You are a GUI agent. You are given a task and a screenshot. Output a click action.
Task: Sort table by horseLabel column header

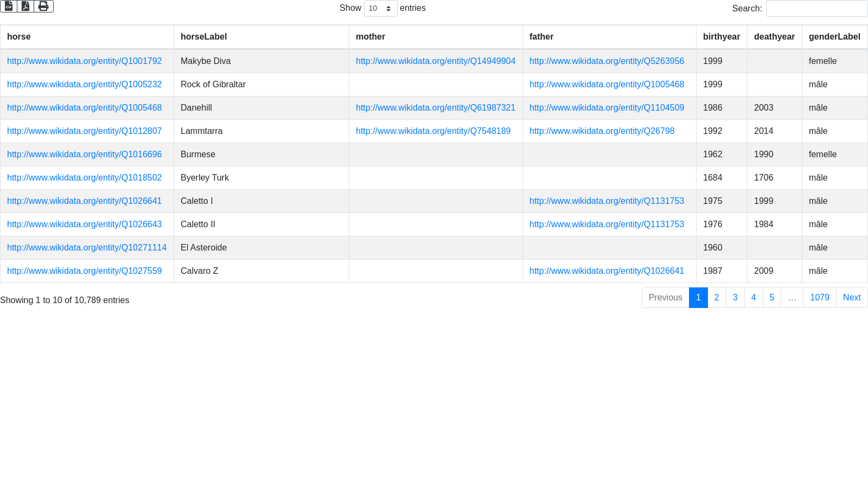click(x=203, y=37)
